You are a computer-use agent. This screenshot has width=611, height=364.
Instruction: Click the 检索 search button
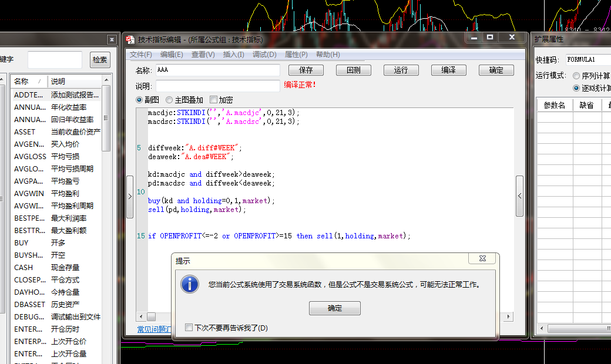[100, 59]
